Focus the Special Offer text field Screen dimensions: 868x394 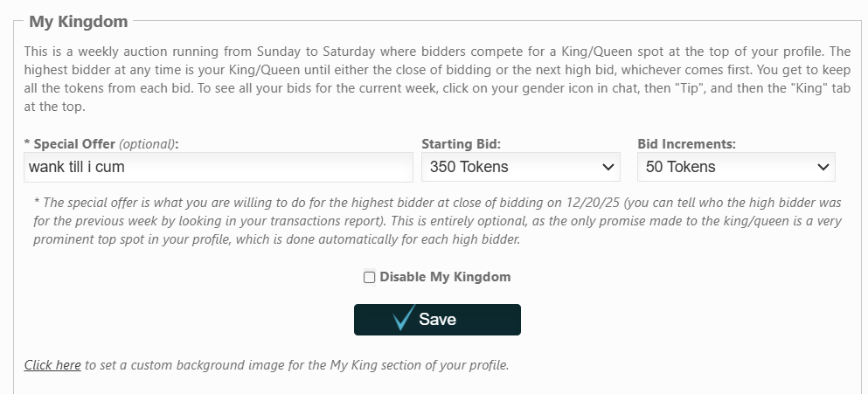pyautogui.click(x=219, y=167)
